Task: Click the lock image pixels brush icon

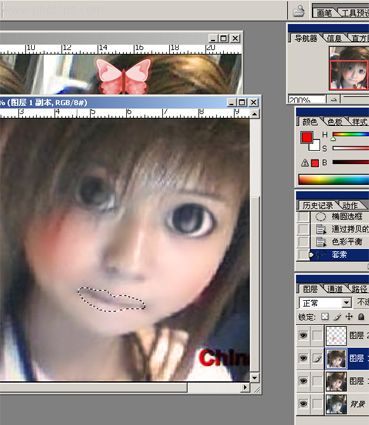Action: 337,317
